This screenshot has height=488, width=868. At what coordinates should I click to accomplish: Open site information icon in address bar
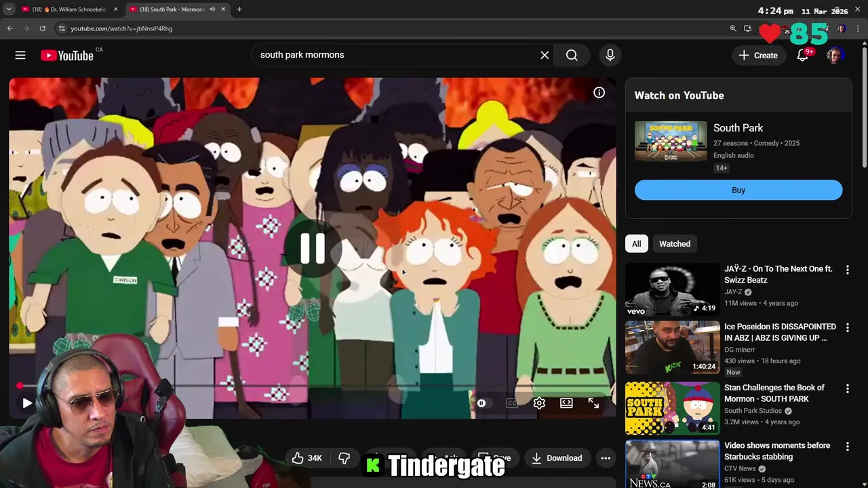coord(62,28)
